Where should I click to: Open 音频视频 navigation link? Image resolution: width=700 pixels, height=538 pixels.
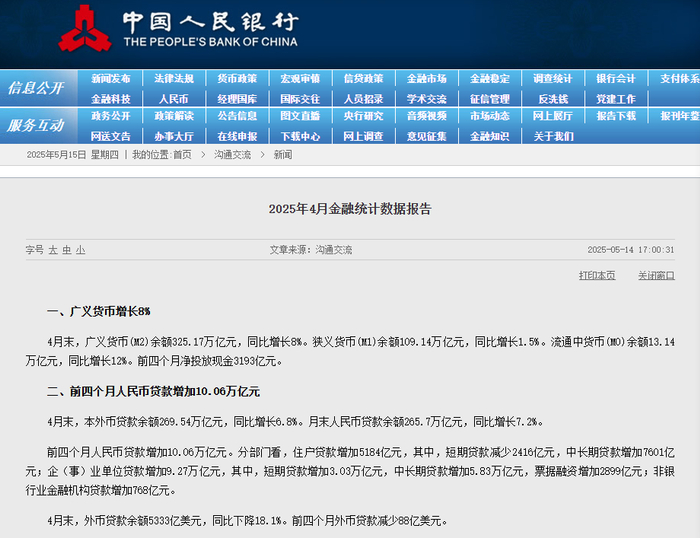pyautogui.click(x=426, y=116)
